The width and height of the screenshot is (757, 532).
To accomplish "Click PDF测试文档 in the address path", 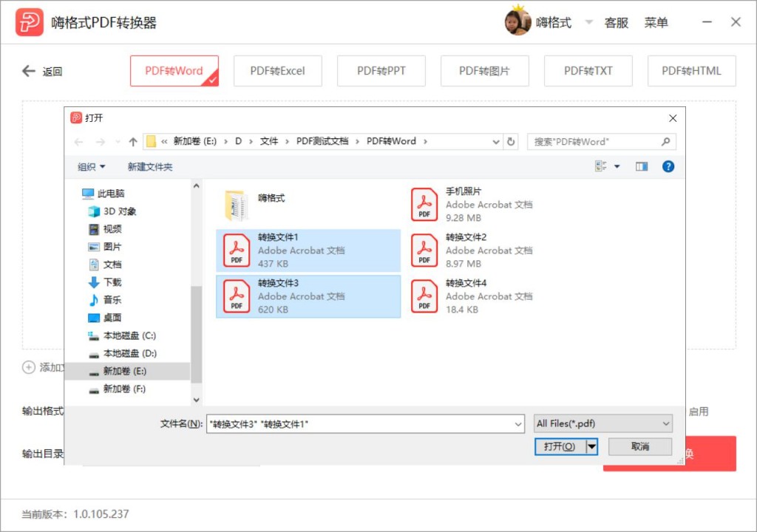I will point(322,141).
